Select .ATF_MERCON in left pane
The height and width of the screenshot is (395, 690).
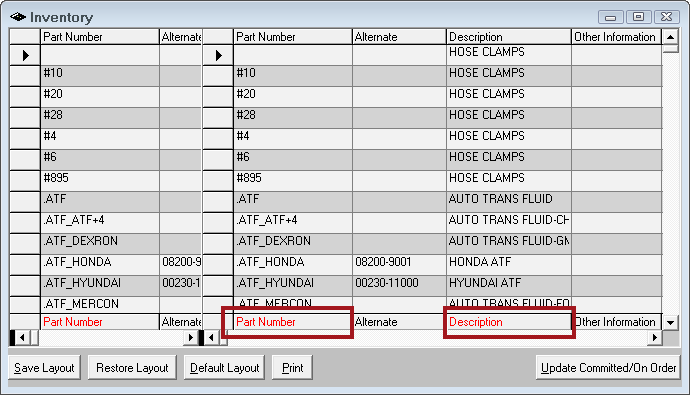pos(99,305)
